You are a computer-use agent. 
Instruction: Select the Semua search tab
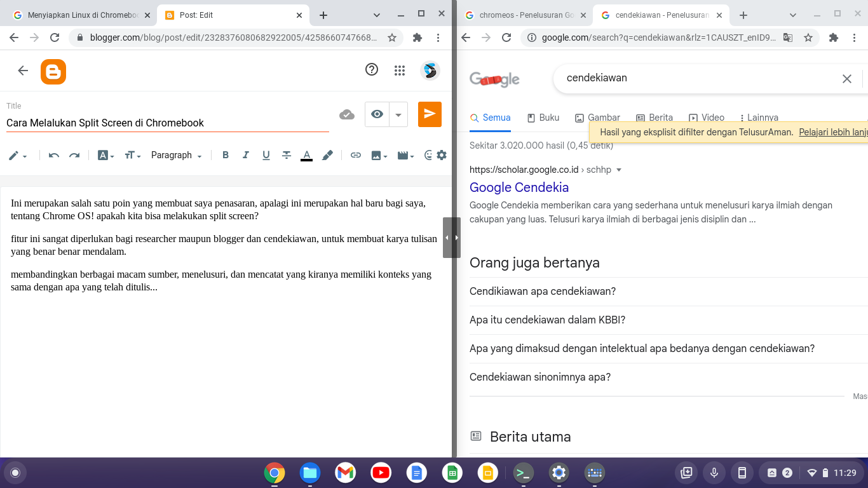(490, 118)
